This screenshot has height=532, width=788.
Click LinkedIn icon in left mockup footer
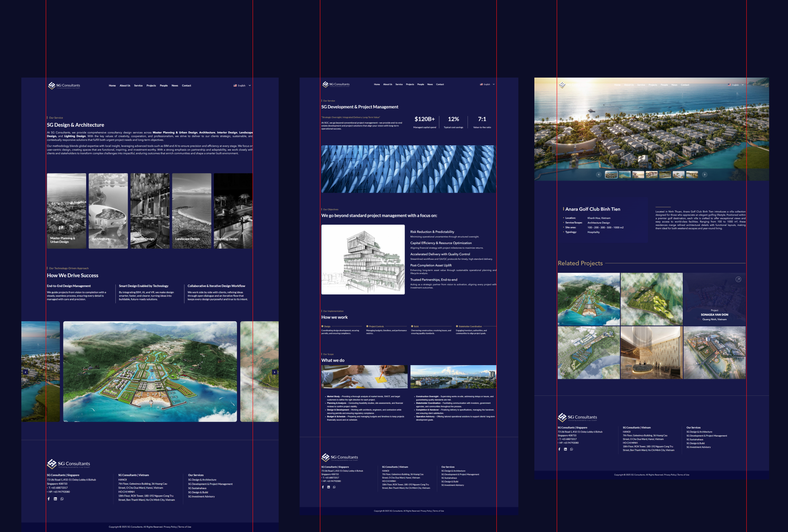(55, 499)
